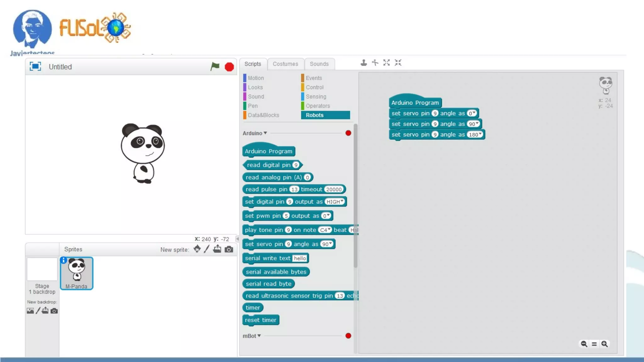Take new sprite from camera
The width and height of the screenshot is (644, 362).
click(229, 249)
